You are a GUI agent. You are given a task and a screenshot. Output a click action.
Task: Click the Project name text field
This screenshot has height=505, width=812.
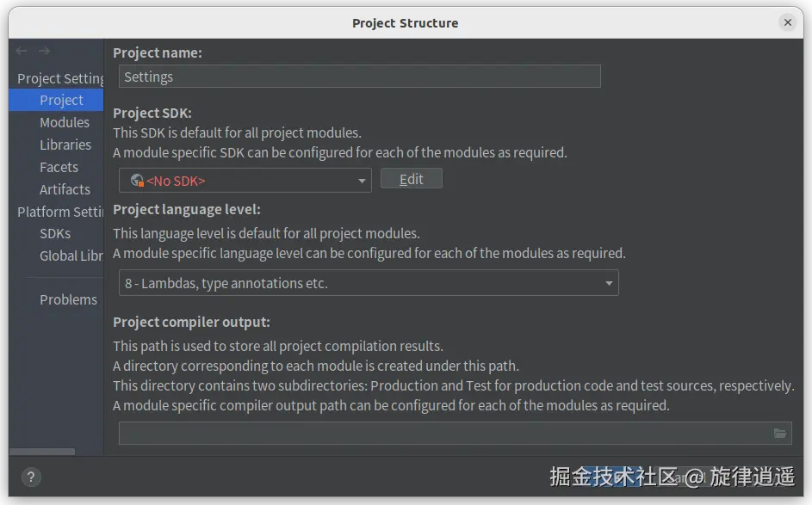coord(359,77)
